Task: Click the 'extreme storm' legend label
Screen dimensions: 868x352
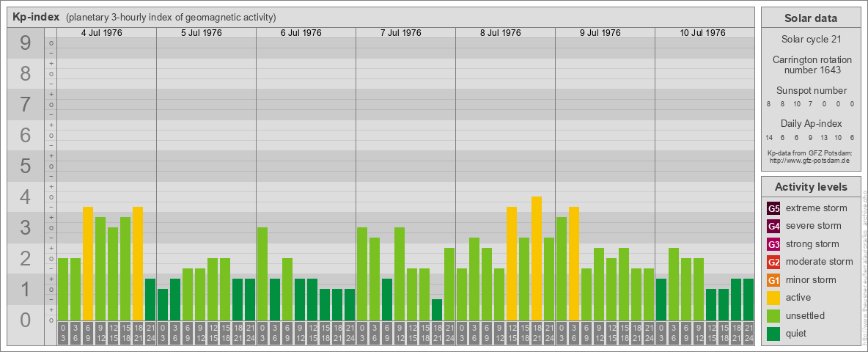Action: pos(817,209)
